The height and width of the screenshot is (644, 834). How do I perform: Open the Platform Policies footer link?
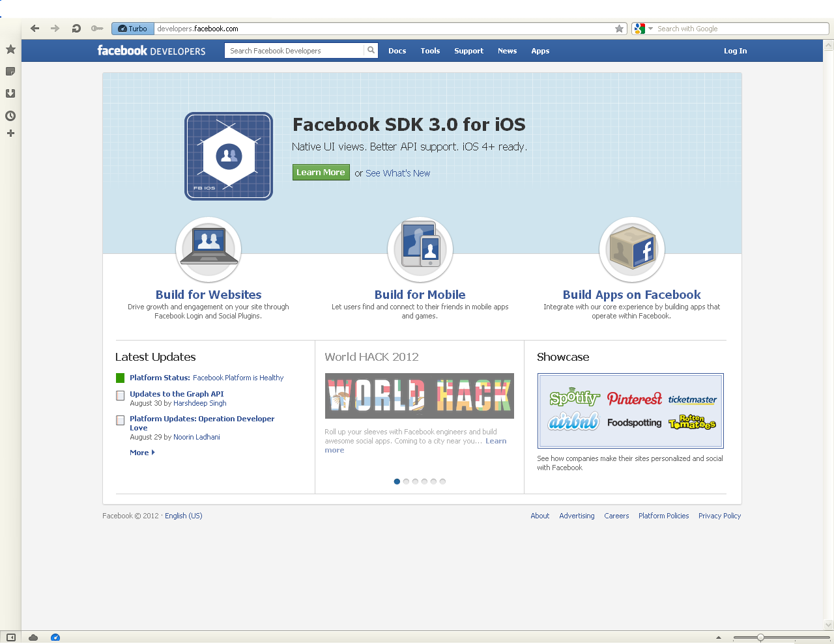664,516
